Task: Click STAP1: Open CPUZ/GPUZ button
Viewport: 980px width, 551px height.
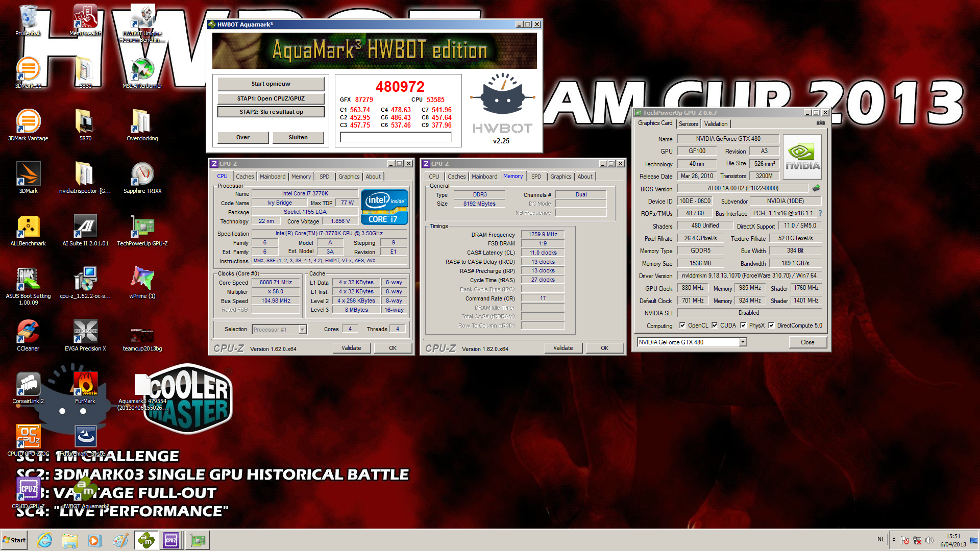Action: [271, 98]
